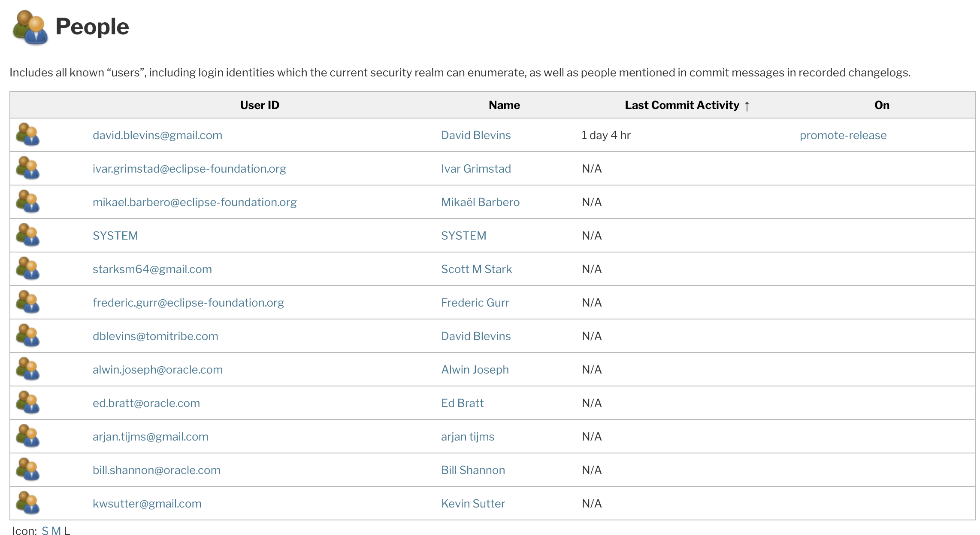980x535 pixels.
Task: Click user icon in Ivar Grimstad's row
Action: [28, 168]
